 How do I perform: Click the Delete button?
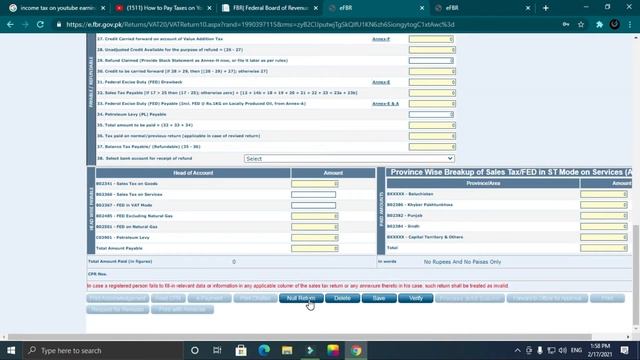(x=342, y=298)
